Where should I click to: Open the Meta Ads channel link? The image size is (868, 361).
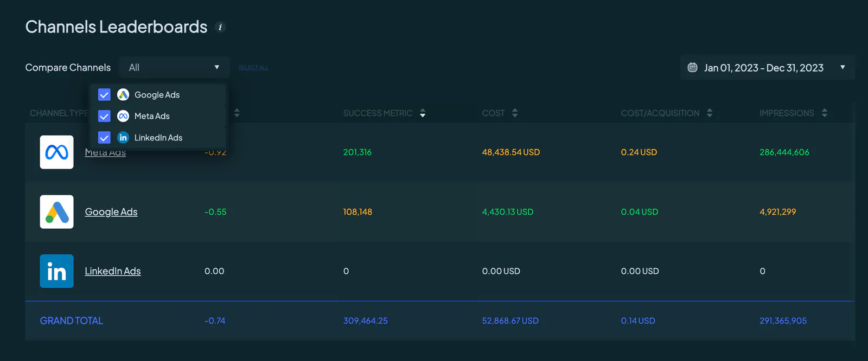pos(105,153)
